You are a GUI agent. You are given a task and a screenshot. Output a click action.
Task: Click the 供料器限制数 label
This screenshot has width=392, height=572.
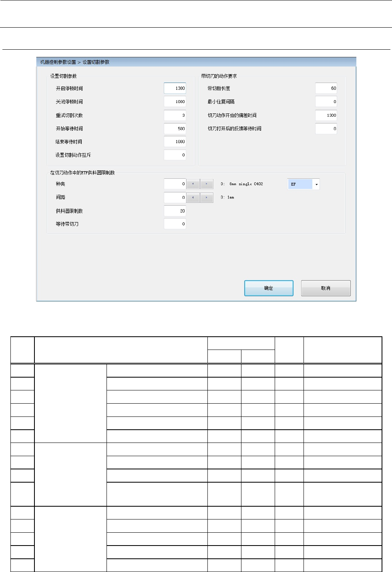click(69, 211)
